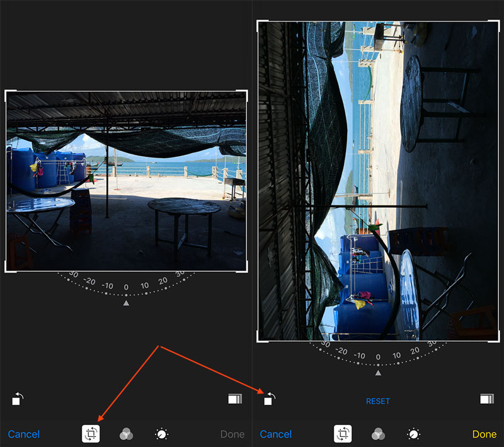Tap the rotate icon on the left screen

(17, 399)
